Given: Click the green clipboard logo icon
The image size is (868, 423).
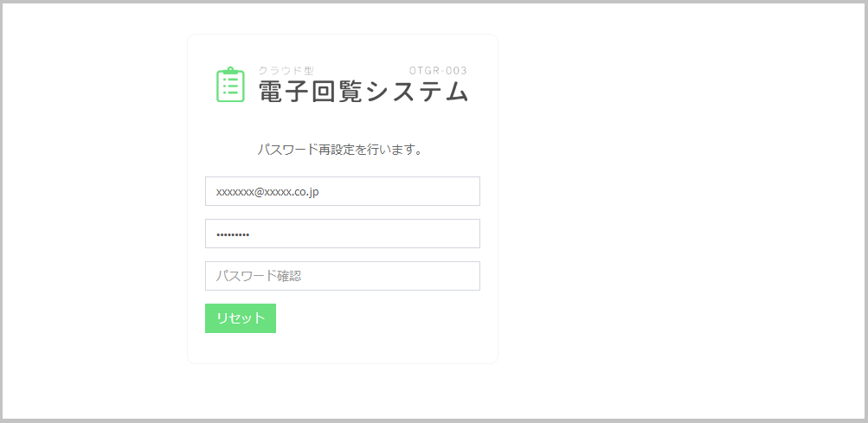Looking at the screenshot, I should coord(230,85).
